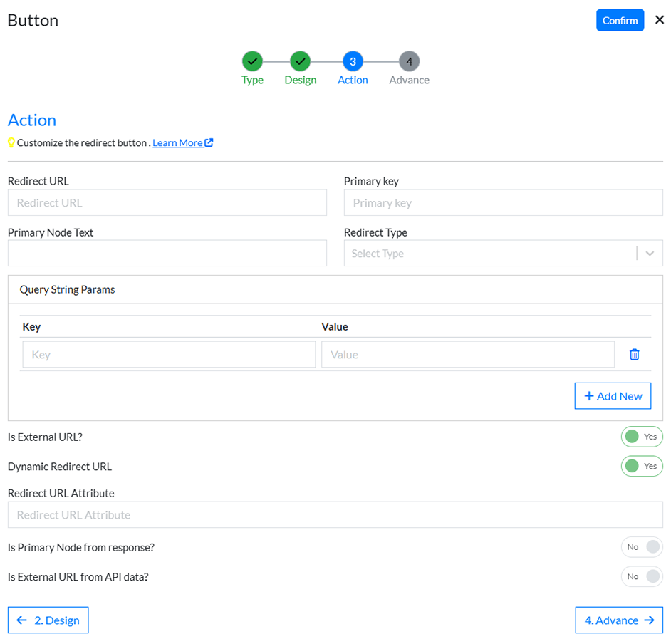The width and height of the screenshot is (671, 644).
Task: Click the green checkmark on the Type step
Action: point(252,62)
